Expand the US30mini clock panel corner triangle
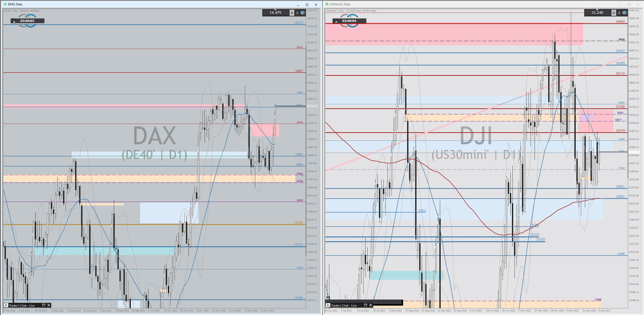Screen dimensions: 644x315 (336, 22)
